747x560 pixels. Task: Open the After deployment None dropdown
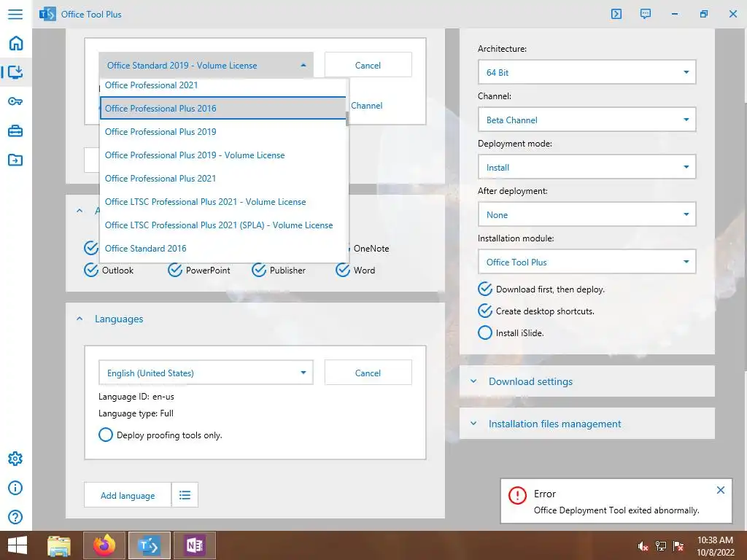587,215
